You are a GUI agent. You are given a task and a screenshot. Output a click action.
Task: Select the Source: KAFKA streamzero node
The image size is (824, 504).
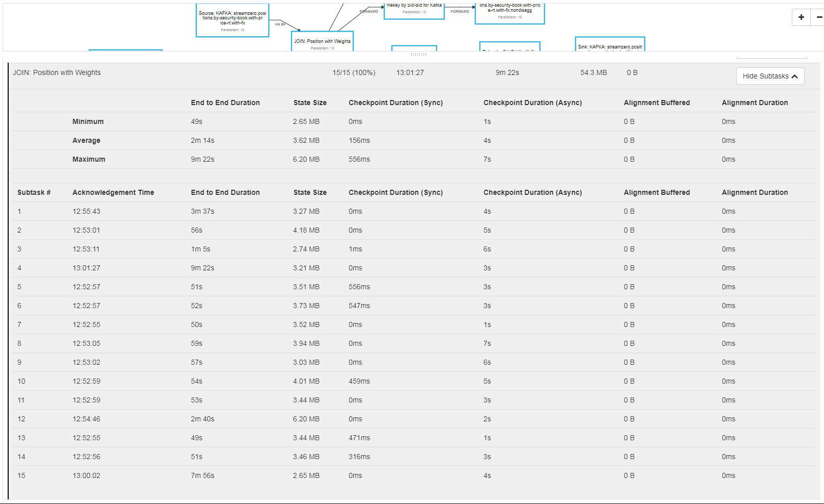232,20
